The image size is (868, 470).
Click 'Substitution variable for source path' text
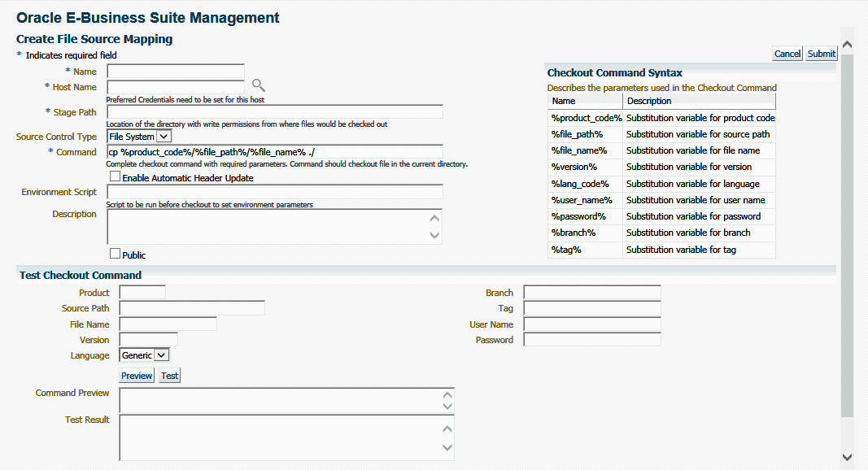click(x=697, y=134)
